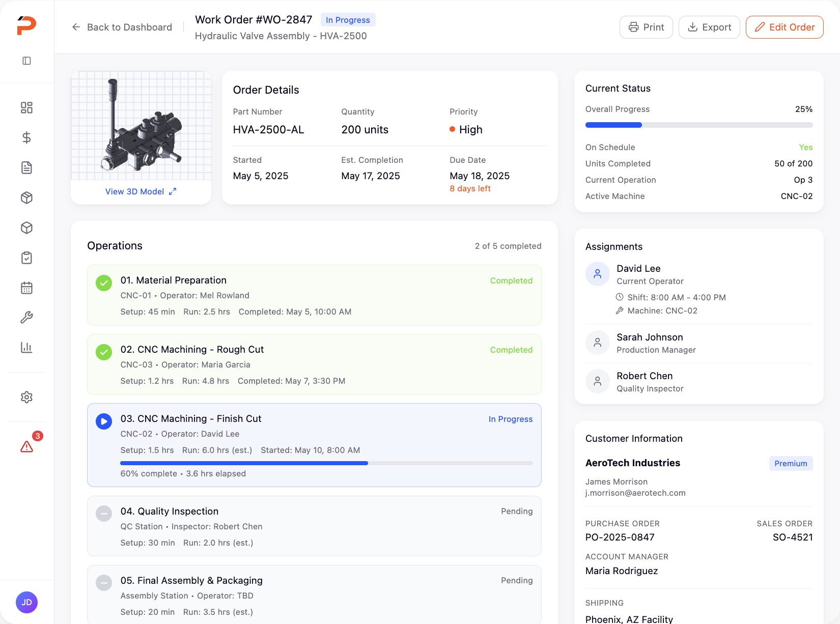
Task: Click the Finish Cut operation progress bar
Action: pyautogui.click(x=326, y=463)
